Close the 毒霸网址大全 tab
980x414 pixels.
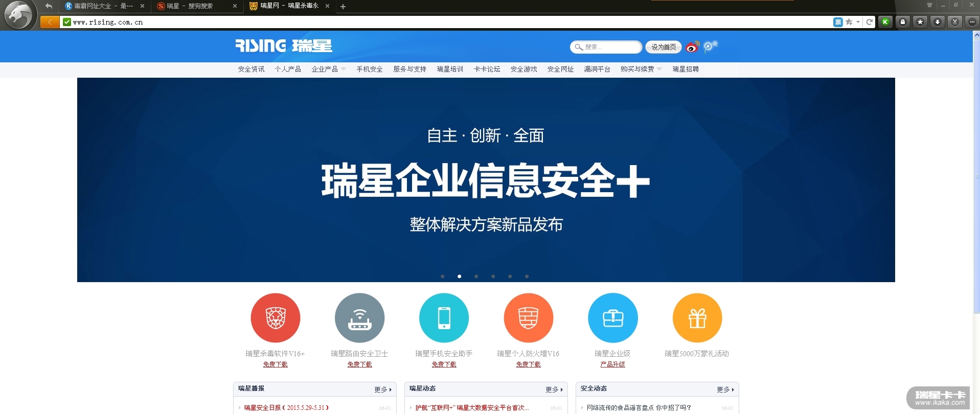pos(142,6)
